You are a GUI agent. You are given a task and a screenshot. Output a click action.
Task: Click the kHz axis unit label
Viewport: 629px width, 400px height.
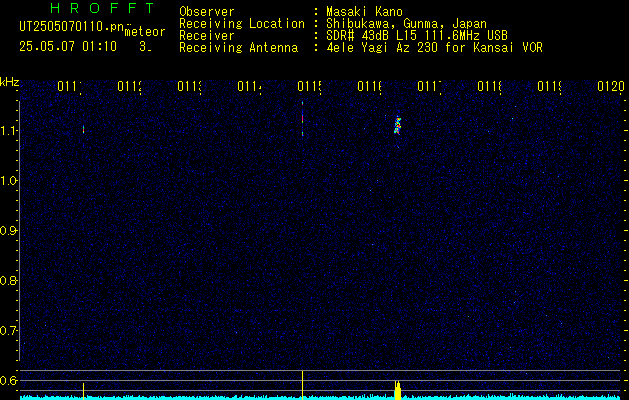(9, 83)
